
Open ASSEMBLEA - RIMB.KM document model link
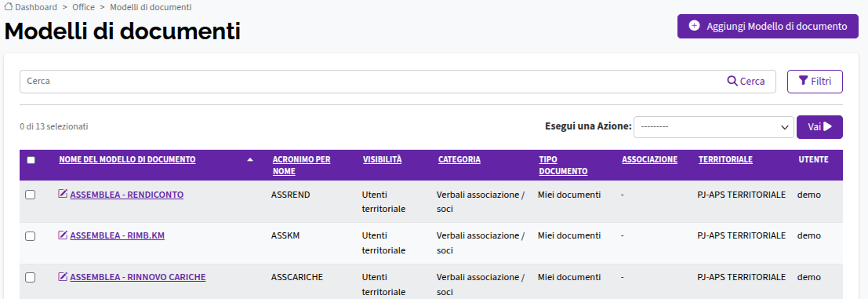118,235
